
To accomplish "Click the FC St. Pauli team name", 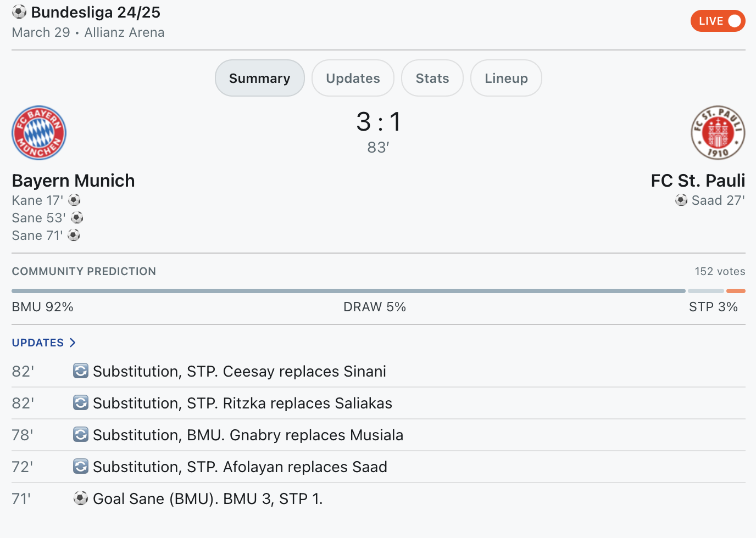I will (698, 181).
